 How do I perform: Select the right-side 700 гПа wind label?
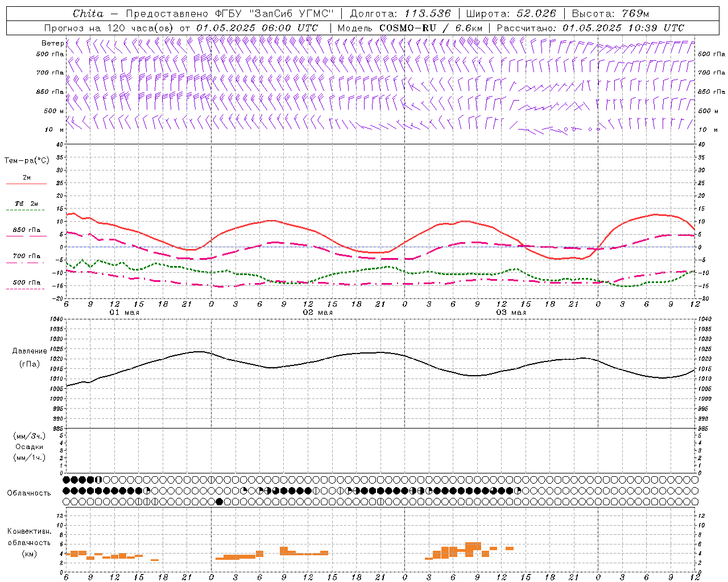712,73
